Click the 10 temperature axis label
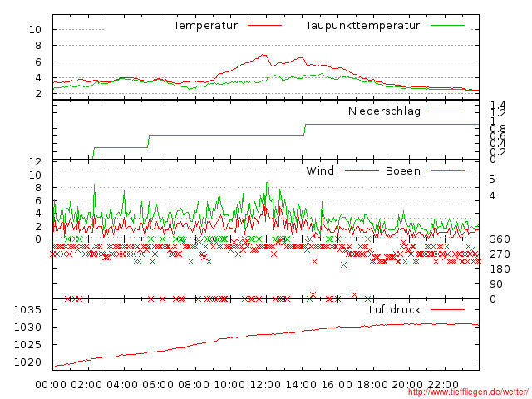Screen dimensions: 532x399 coord(35,30)
